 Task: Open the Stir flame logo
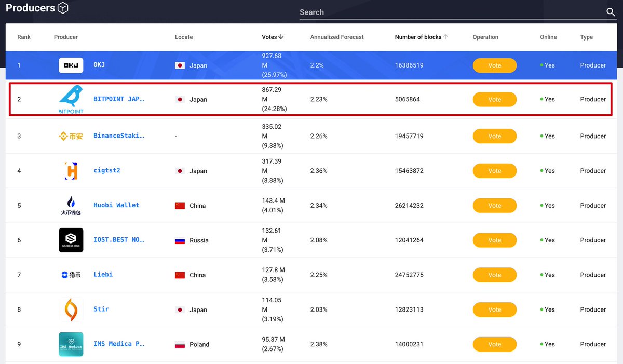coord(71,309)
